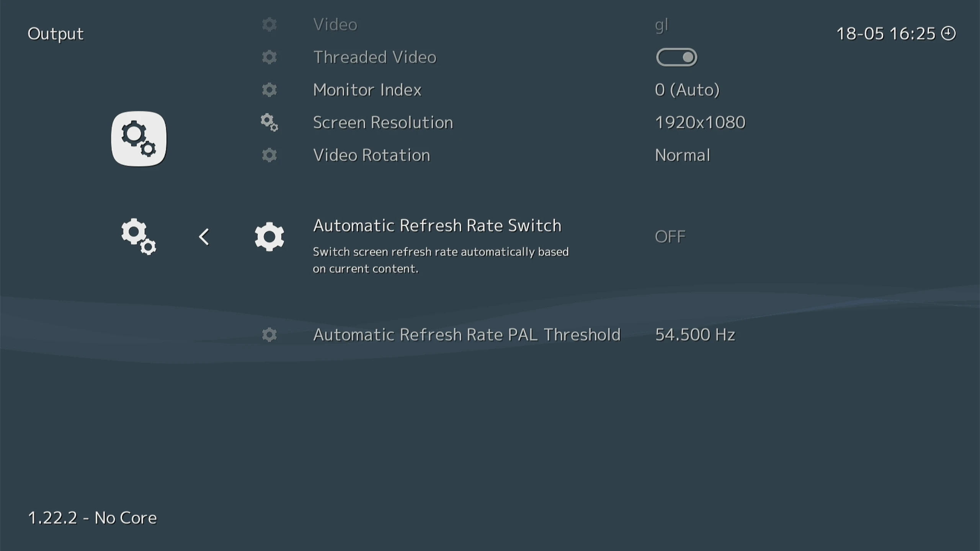The height and width of the screenshot is (551, 980).
Task: Open the Screen Resolution menu entry
Action: tap(383, 122)
